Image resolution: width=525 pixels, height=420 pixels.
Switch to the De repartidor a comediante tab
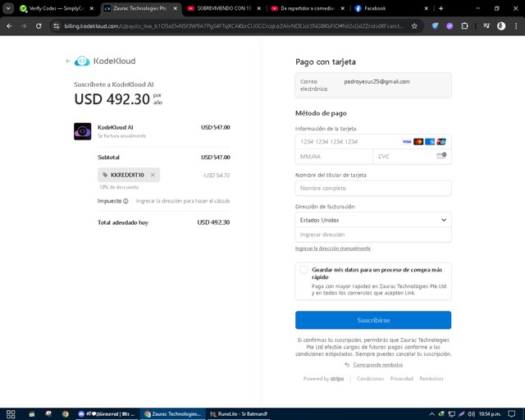pyautogui.click(x=308, y=8)
